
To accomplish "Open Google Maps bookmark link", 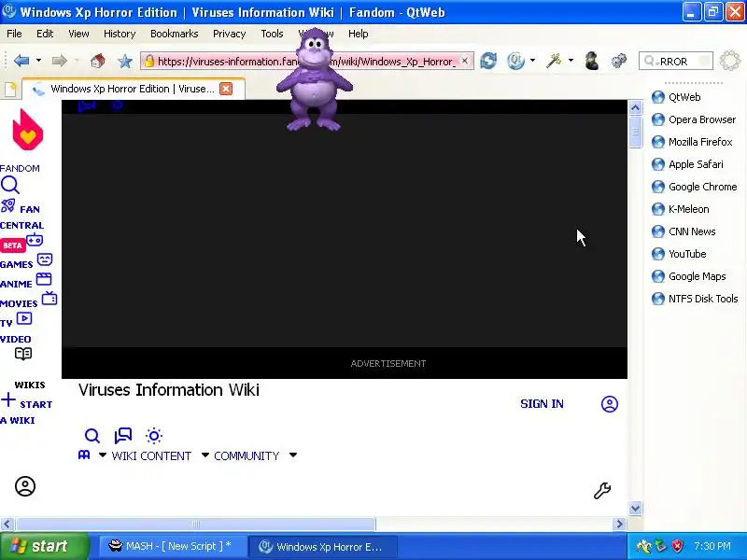I will [x=689, y=276].
